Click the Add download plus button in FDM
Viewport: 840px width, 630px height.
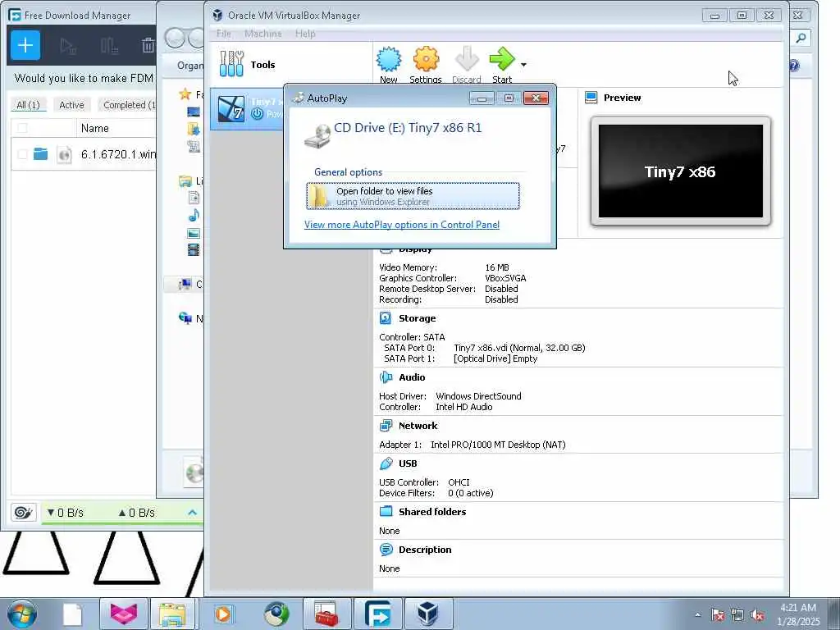coord(25,45)
